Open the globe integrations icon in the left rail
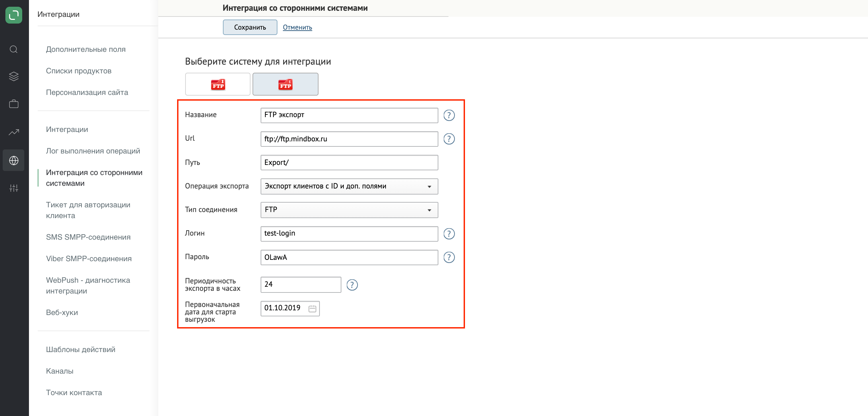The width and height of the screenshot is (868, 416). point(14,160)
